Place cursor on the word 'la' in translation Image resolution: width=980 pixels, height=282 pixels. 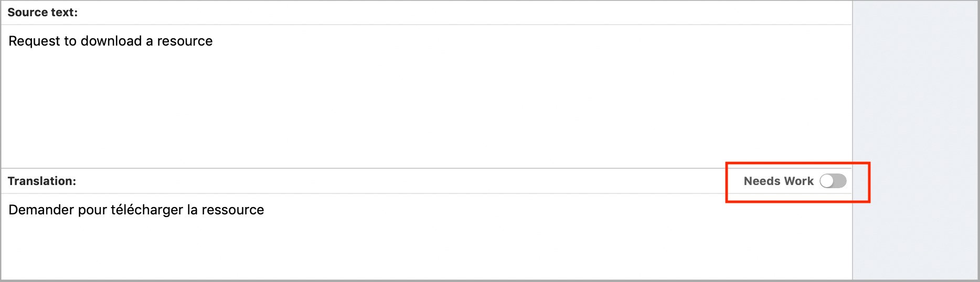(192, 210)
